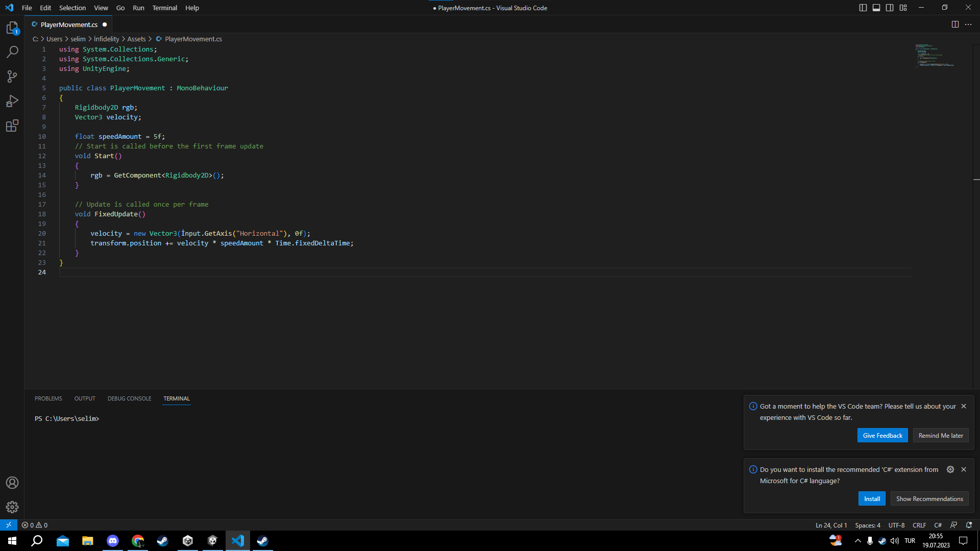The height and width of the screenshot is (551, 980).
Task: Click the code minimap preview
Action: (x=934, y=56)
